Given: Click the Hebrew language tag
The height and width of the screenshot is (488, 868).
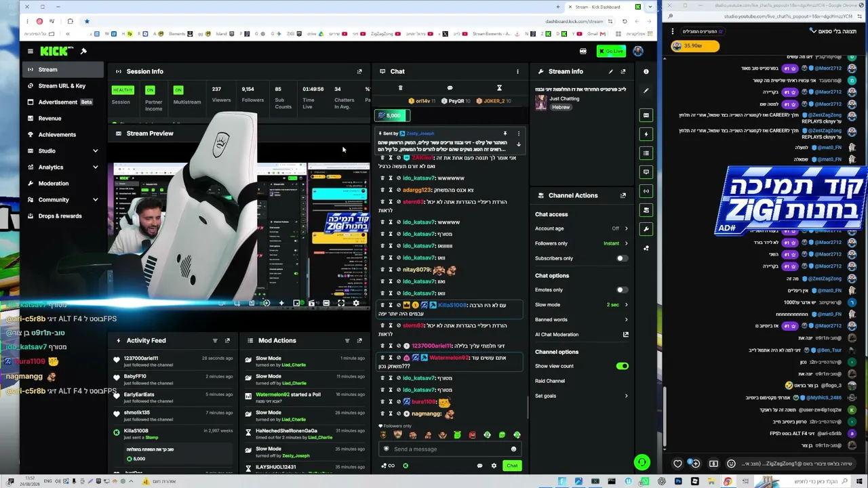Looking at the screenshot, I should (x=560, y=107).
